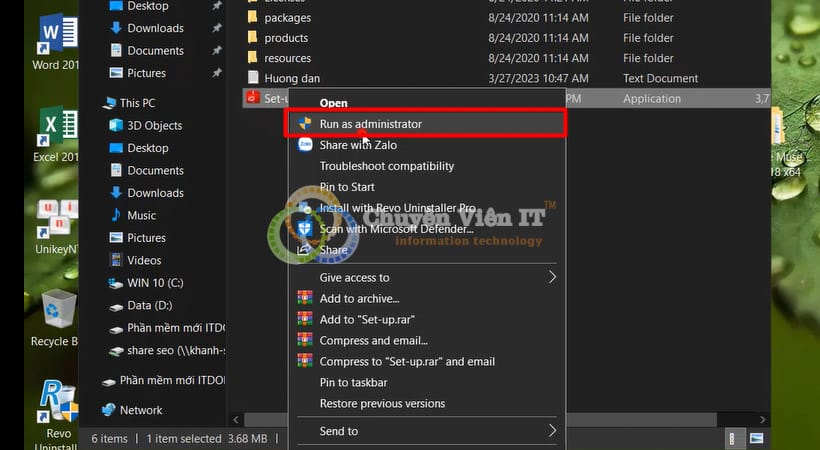Open pinned Documents in Quick access
The width and height of the screenshot is (820, 450).
(x=155, y=51)
